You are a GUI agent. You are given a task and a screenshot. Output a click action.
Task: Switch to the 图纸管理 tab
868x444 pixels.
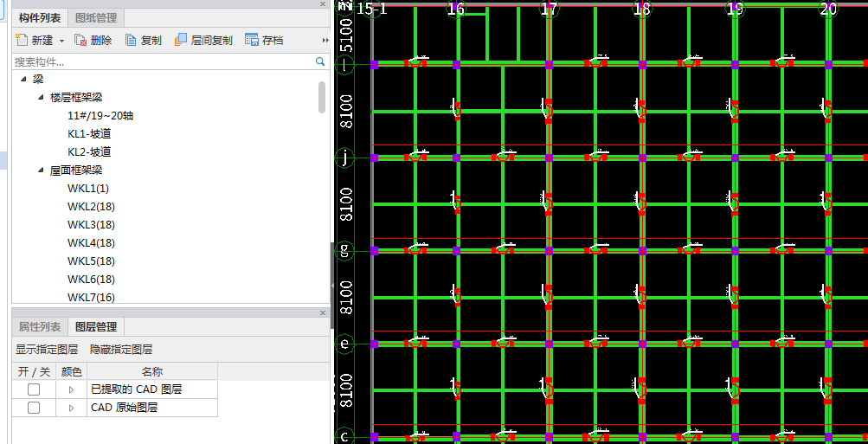pyautogui.click(x=96, y=17)
